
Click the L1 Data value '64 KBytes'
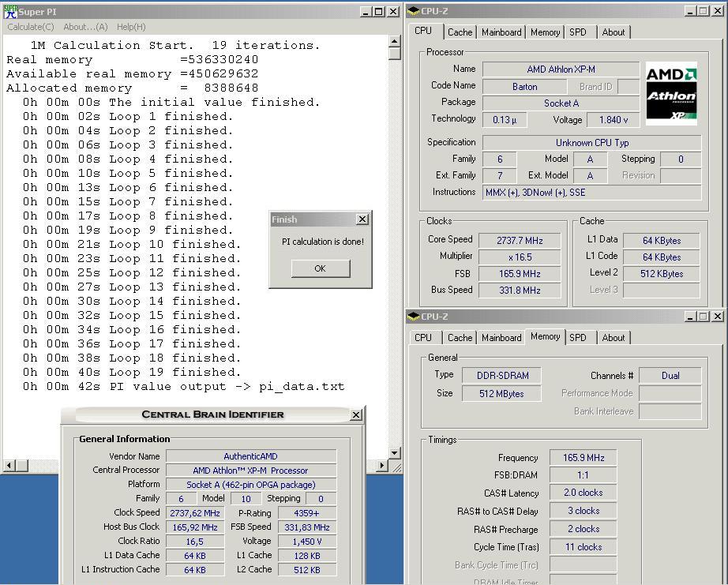click(x=662, y=241)
